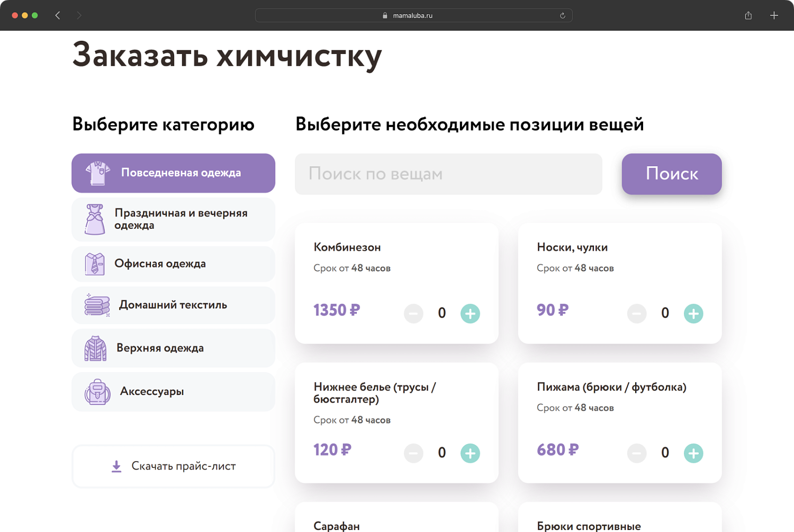
Task: Increment the Комбинезон quantity
Action: tap(470, 313)
